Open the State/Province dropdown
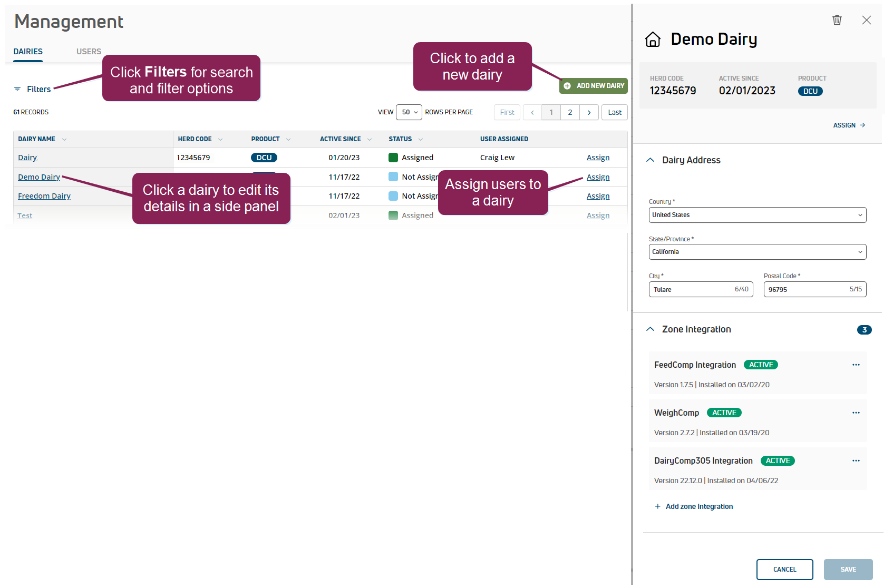This screenshot has height=588, width=893. coord(757,252)
